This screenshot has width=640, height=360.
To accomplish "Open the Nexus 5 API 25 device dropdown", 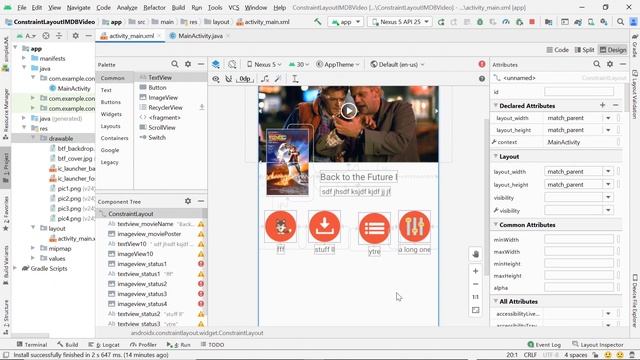I will point(400,22).
